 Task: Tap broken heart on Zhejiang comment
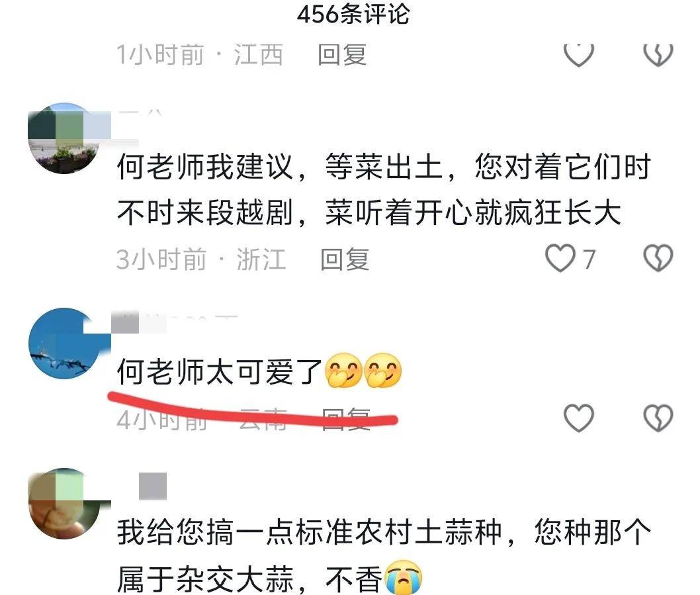[658, 257]
